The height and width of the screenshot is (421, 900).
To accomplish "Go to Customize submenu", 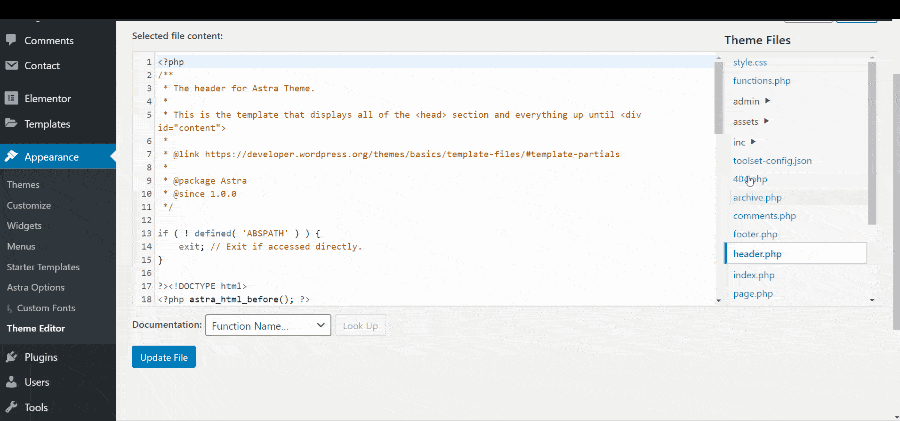I will pos(29,205).
